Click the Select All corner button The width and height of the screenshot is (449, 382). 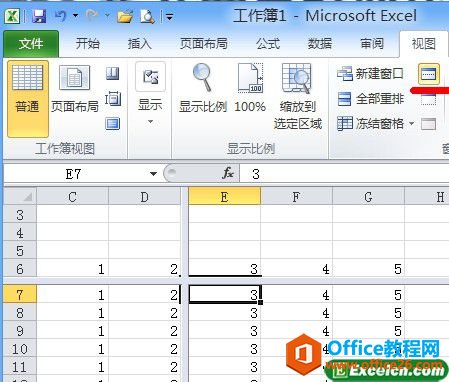point(20,197)
